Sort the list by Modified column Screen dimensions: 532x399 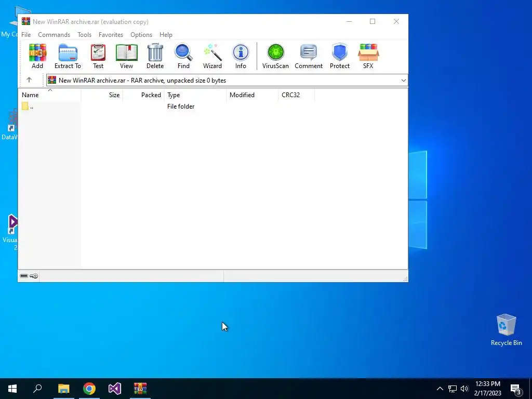pos(252,95)
